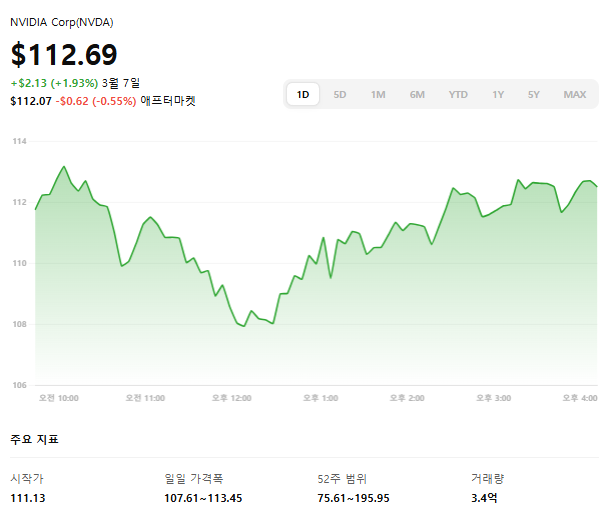Click the 오후 3:00 axis label
The height and width of the screenshot is (520, 615).
493,398
